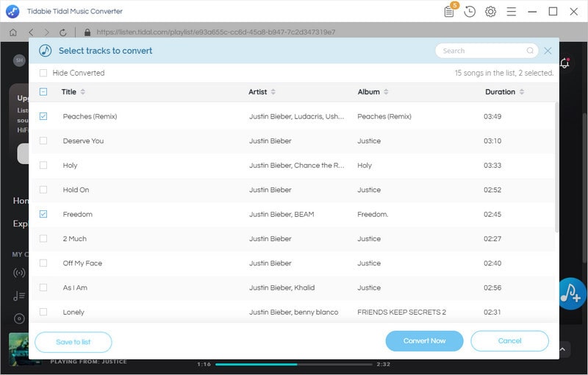Open the task list icon with badge
588x375 pixels.
450,12
